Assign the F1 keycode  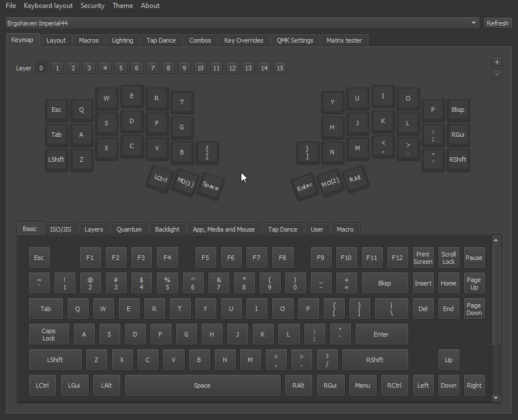click(90, 258)
